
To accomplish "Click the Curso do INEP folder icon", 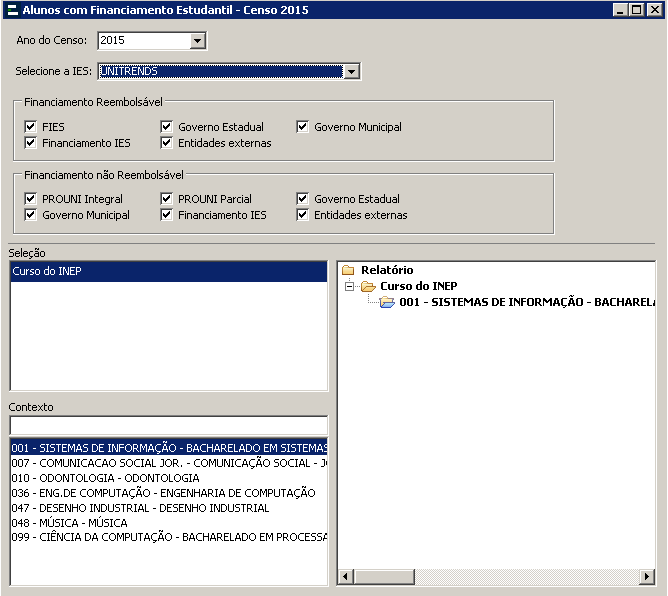I will point(368,286).
